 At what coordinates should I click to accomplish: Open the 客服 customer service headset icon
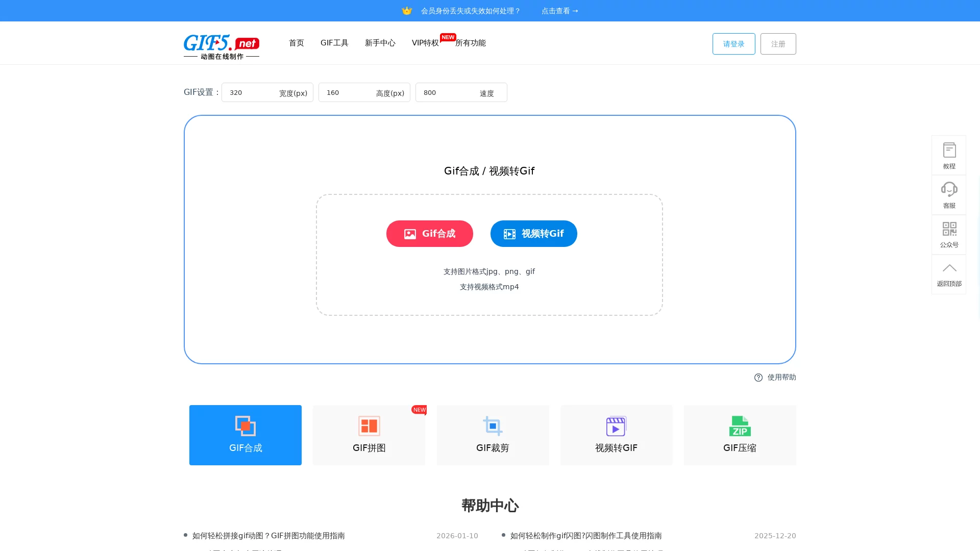point(949,194)
